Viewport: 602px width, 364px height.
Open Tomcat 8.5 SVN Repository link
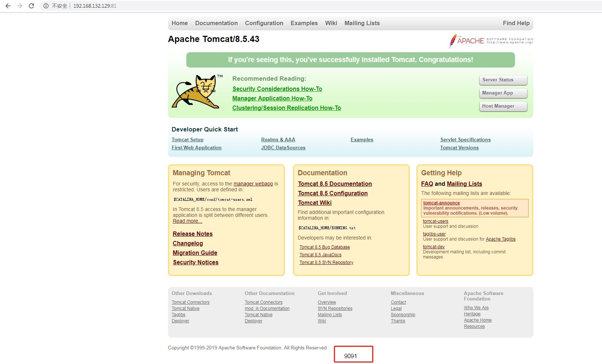click(x=326, y=263)
